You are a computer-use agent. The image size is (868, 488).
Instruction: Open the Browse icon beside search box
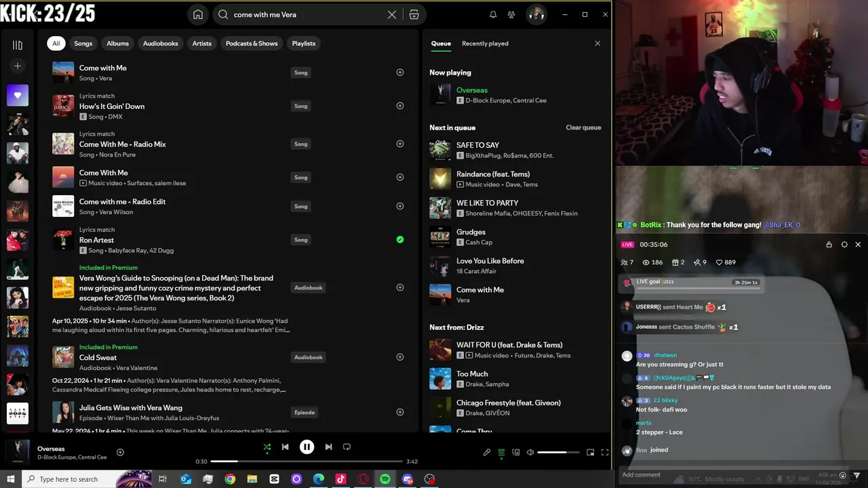(414, 14)
